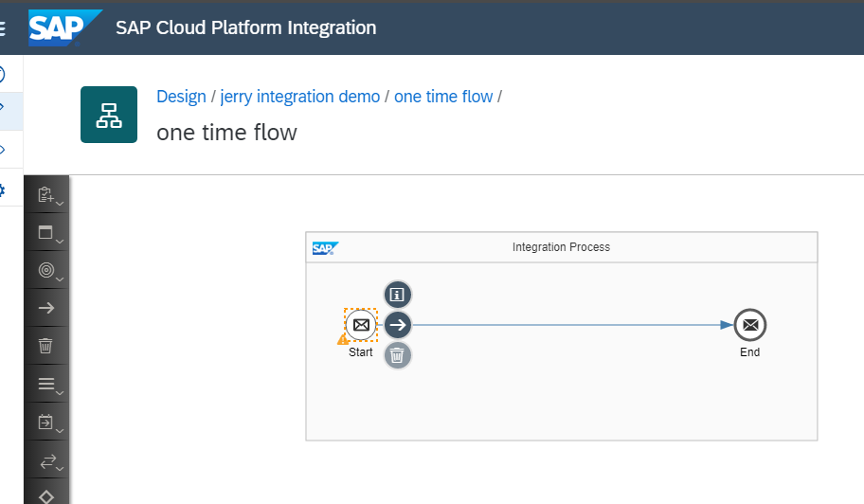Select the Start message event
864x504 pixels.
click(x=360, y=325)
